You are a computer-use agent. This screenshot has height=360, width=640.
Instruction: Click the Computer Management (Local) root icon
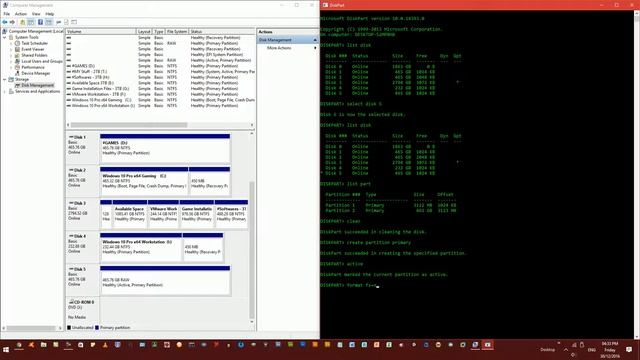point(5,31)
